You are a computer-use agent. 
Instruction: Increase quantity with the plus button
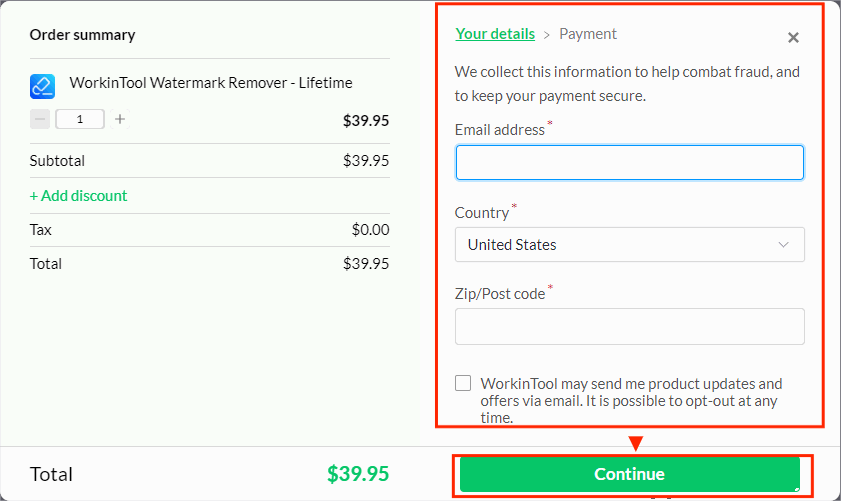120,119
